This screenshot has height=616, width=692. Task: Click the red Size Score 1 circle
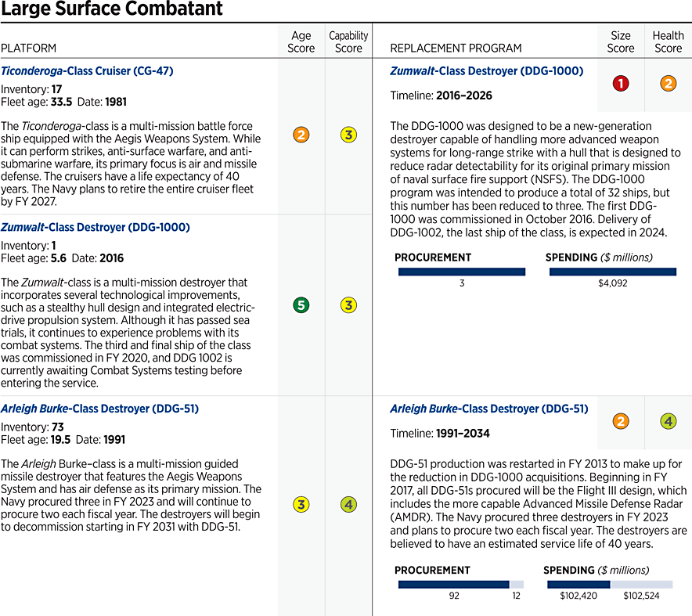621,84
